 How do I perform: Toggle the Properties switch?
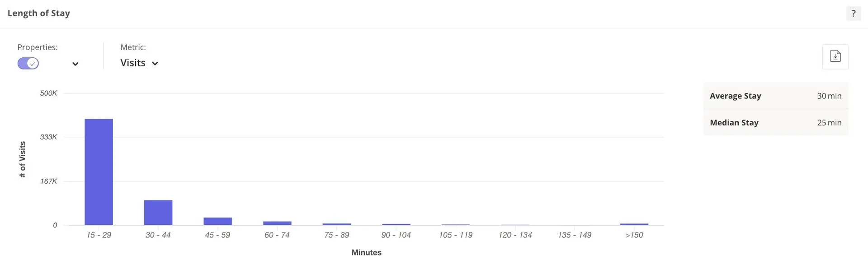click(x=28, y=63)
